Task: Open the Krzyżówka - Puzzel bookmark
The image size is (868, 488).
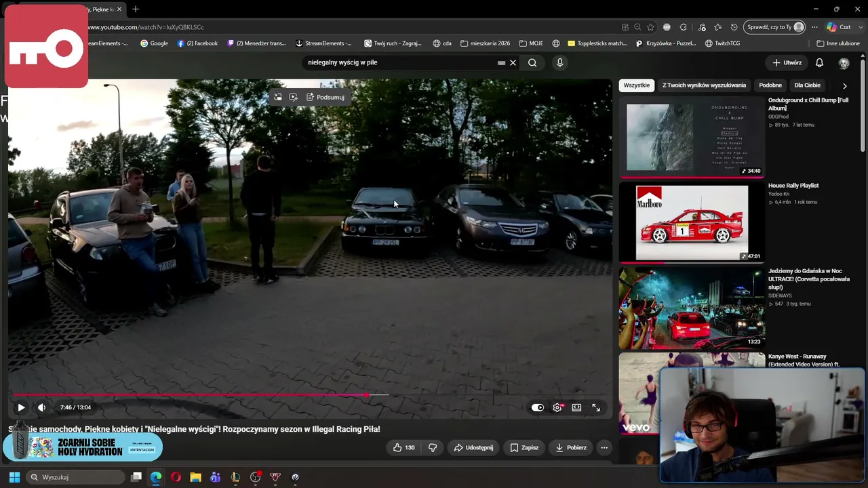Action: pos(666,43)
